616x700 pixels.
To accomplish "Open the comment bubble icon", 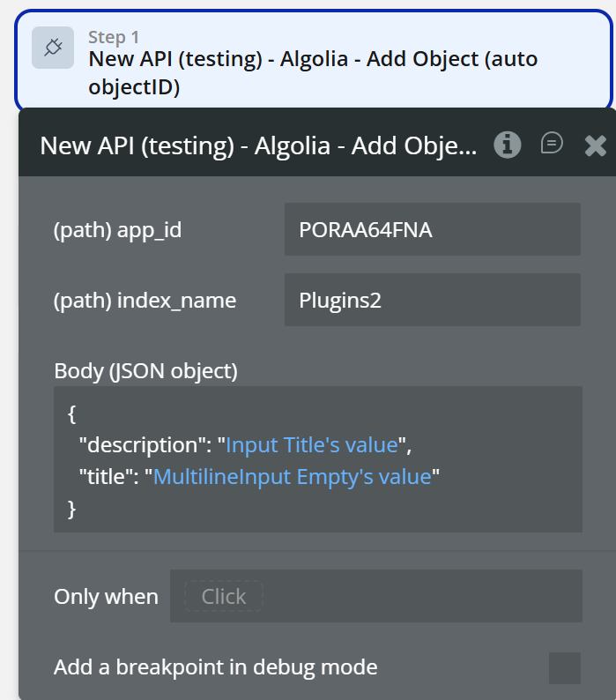I will 552,144.
